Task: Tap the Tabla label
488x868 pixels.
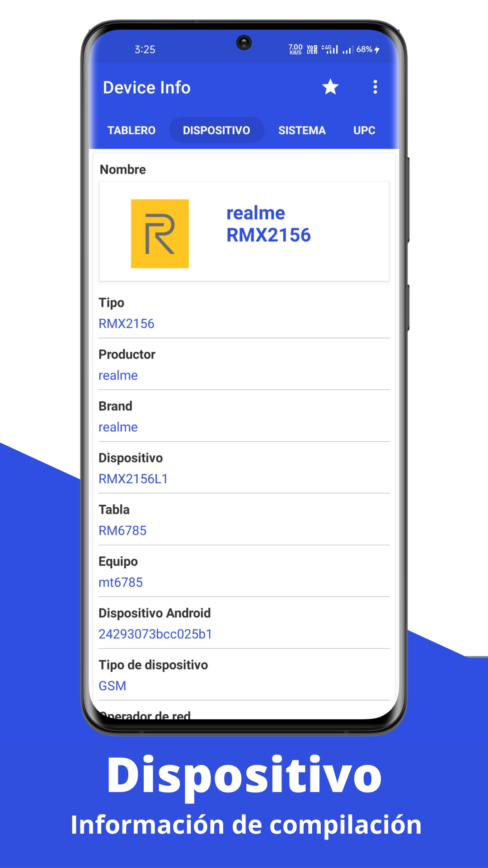Action: (114, 509)
